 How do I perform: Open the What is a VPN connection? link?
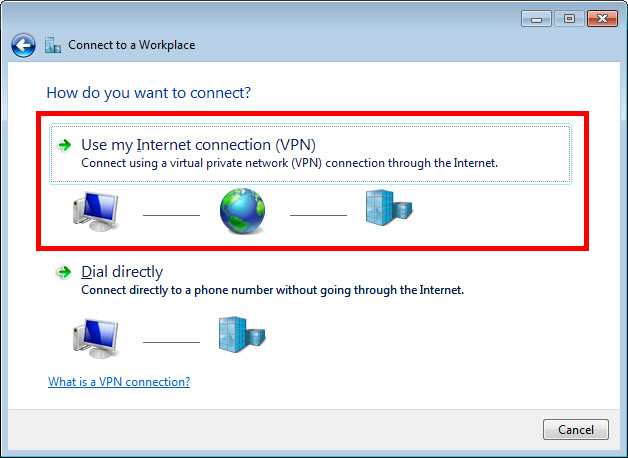coord(119,382)
